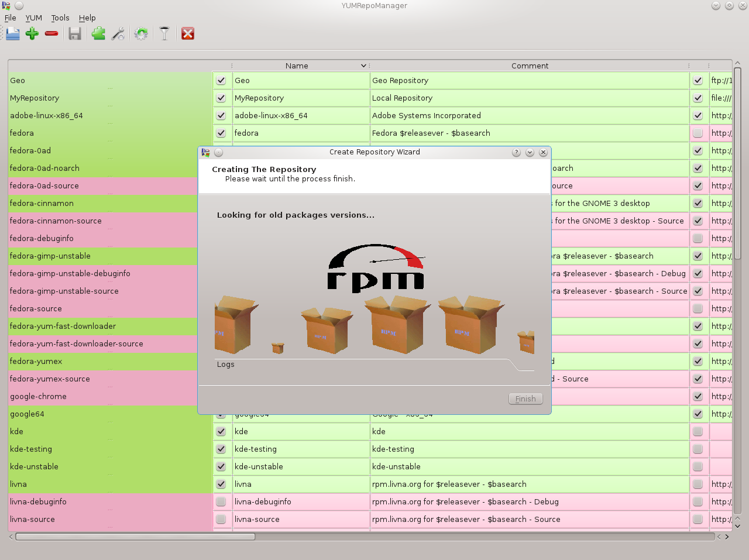This screenshot has width=749, height=560.
Task: Click the red minus remove repository icon
Action: pyautogui.click(x=51, y=33)
